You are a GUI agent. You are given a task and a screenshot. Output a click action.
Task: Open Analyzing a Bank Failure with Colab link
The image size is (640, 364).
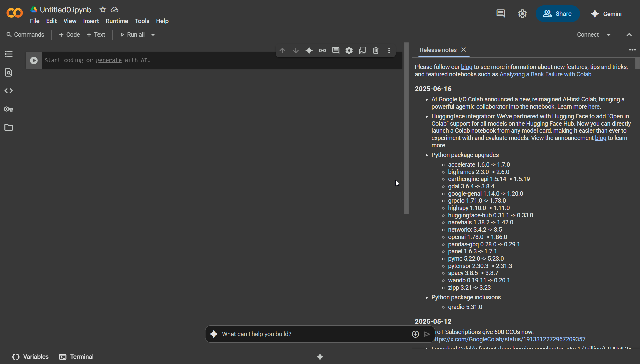tap(545, 74)
